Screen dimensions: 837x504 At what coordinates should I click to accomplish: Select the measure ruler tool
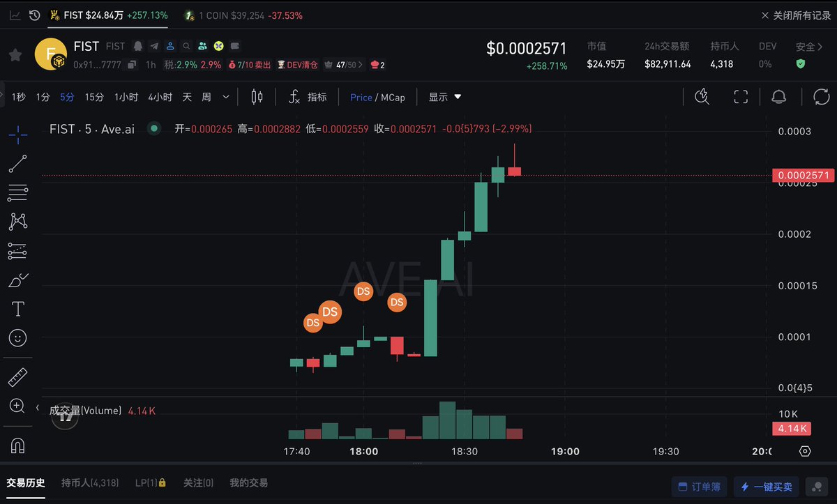pyautogui.click(x=17, y=376)
